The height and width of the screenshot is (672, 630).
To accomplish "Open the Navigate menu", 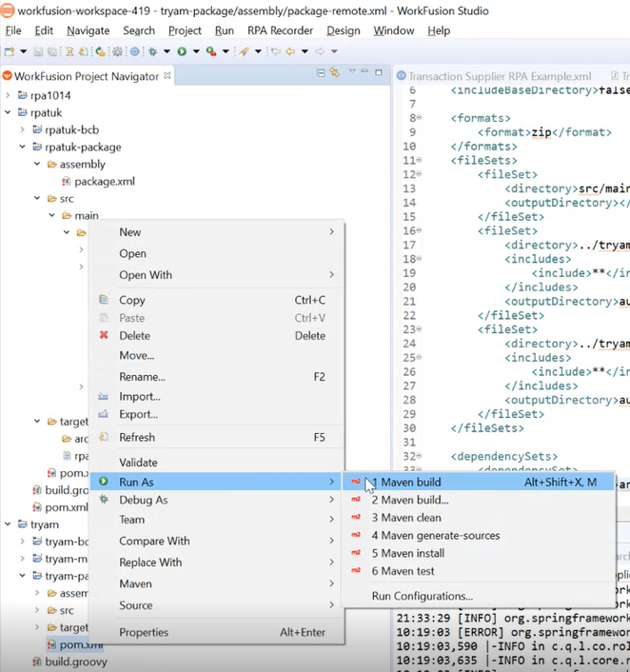I will click(88, 30).
